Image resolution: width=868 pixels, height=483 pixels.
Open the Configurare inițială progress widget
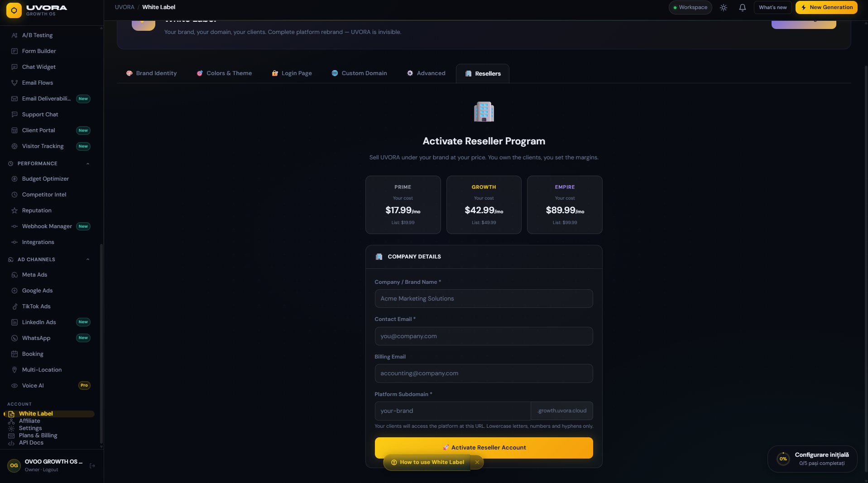coord(812,459)
